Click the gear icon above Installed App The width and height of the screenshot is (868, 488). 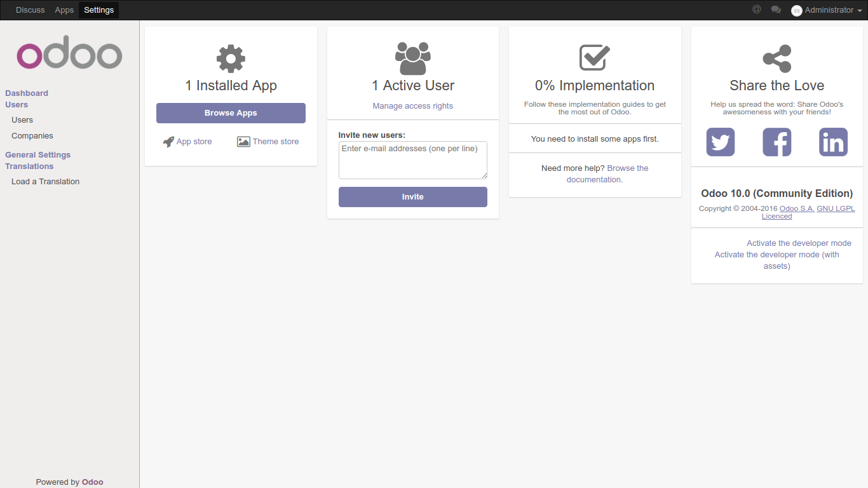coord(230,58)
